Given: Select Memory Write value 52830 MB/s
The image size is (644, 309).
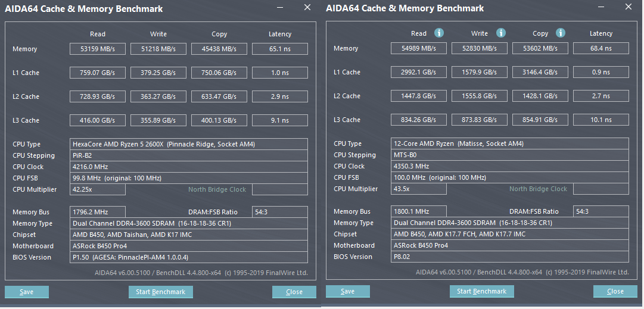Looking at the screenshot, I should (x=480, y=48).
